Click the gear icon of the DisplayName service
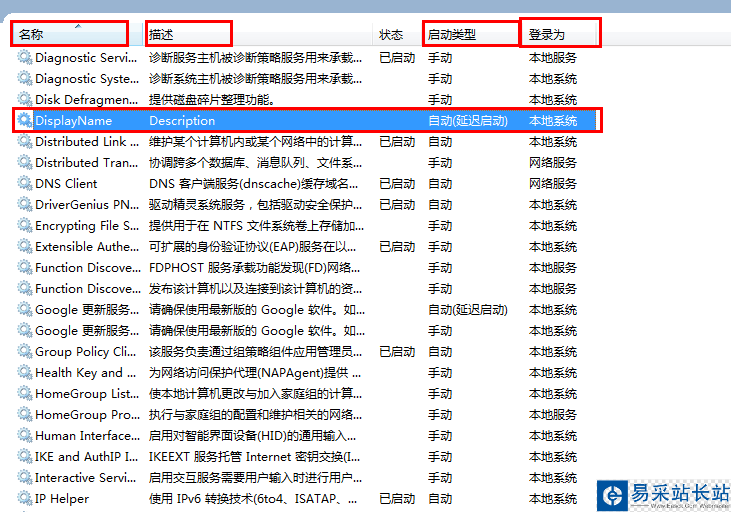The width and height of the screenshot is (731, 512). tap(25, 120)
